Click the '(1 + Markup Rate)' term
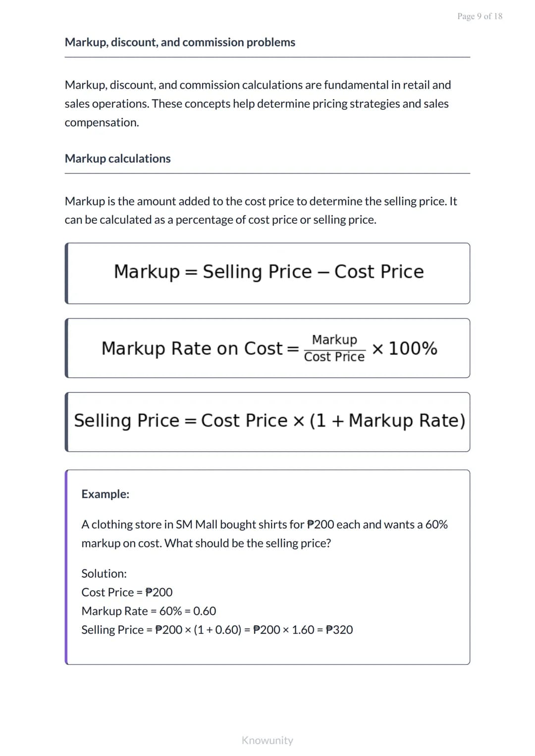The height and width of the screenshot is (756, 535). click(x=387, y=421)
